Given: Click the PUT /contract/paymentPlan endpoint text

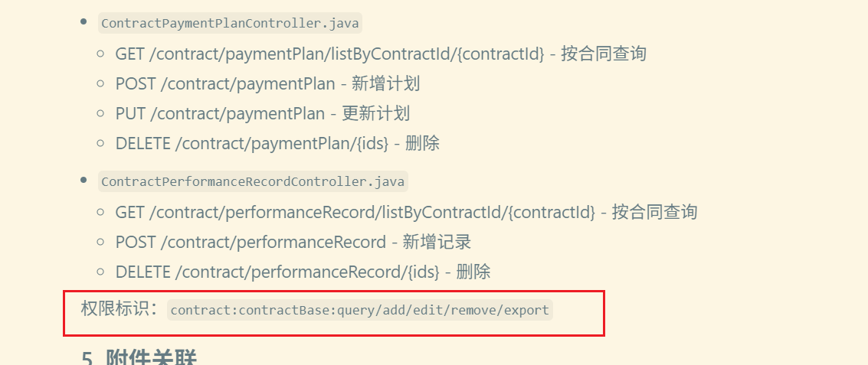Looking at the screenshot, I should pyautogui.click(x=220, y=114).
